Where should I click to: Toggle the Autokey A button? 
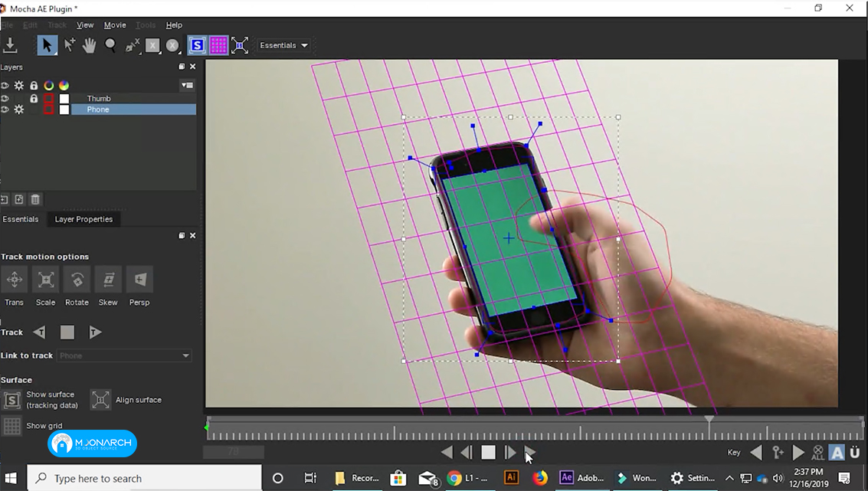click(x=837, y=453)
